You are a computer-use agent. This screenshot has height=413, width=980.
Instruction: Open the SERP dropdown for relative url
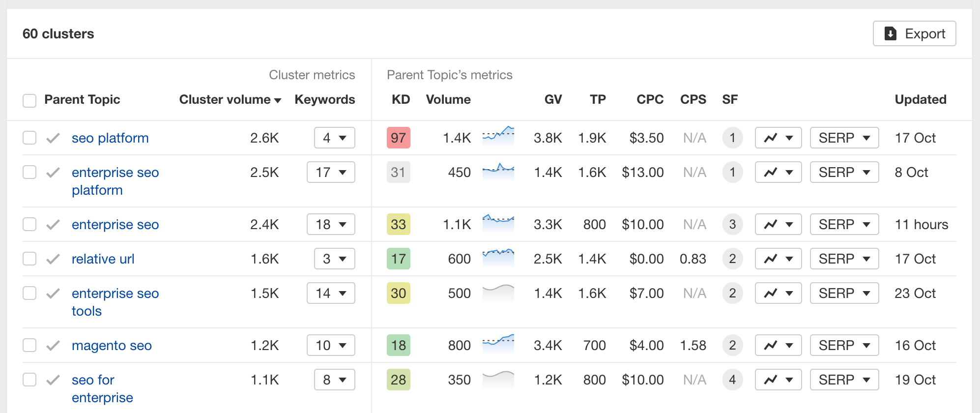click(844, 259)
